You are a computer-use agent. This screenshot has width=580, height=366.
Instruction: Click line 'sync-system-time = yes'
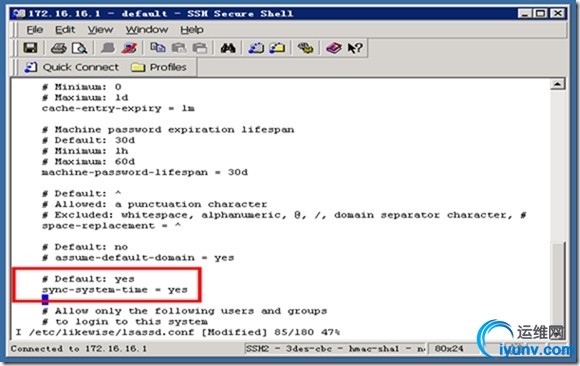[115, 290]
